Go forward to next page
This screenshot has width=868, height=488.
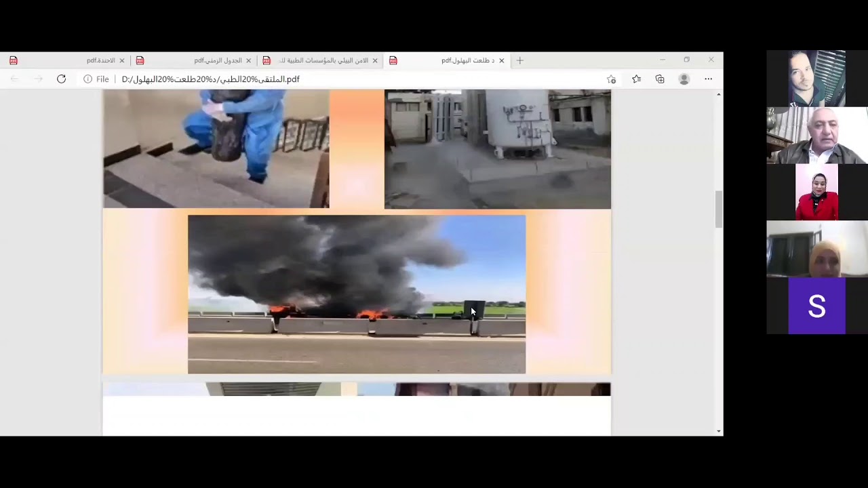[38, 79]
